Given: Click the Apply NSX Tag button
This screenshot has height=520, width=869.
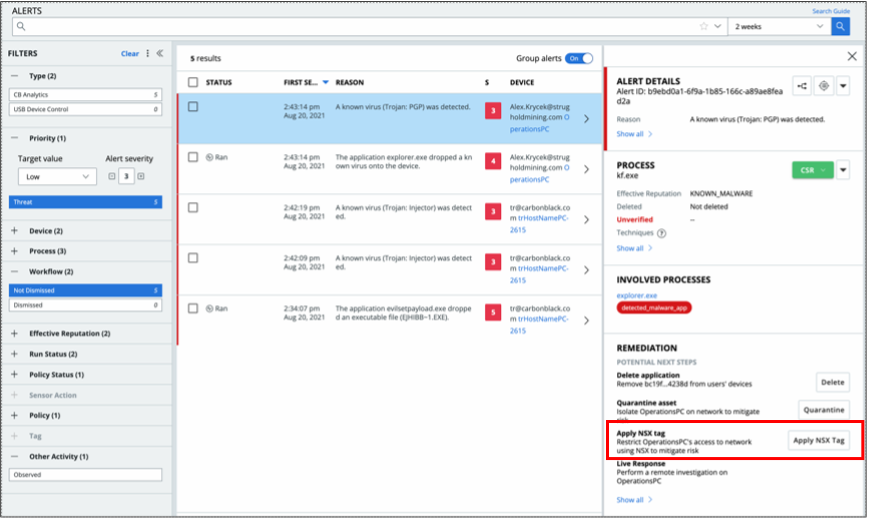Looking at the screenshot, I should pos(819,440).
